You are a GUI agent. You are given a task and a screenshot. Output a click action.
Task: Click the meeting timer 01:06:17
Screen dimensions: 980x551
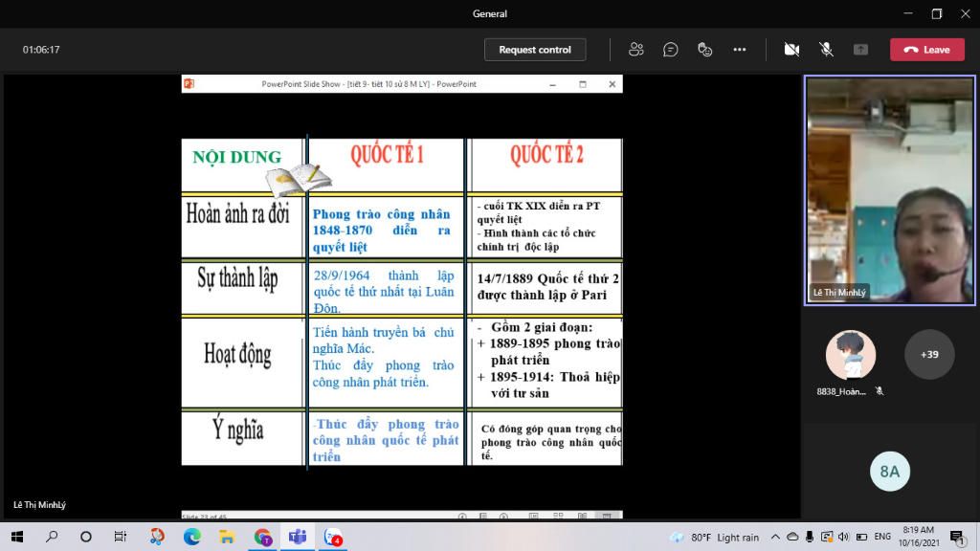(x=41, y=50)
